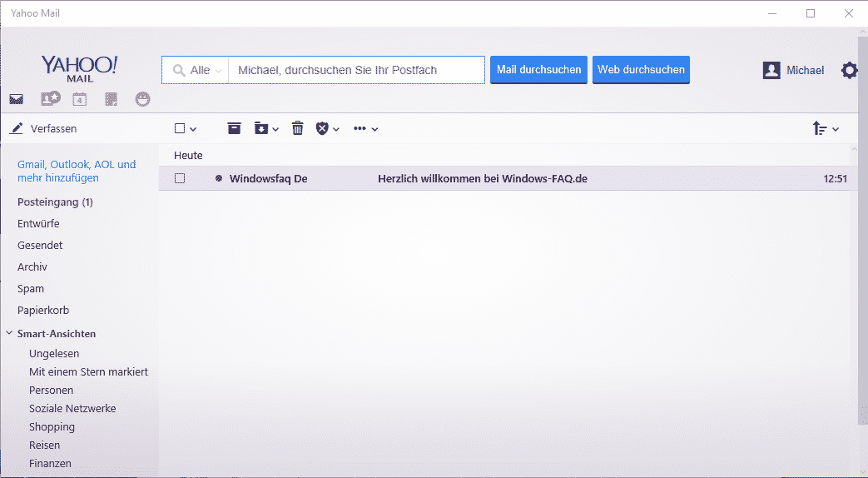Viewport: 868px width, 478px height.
Task: Open the Spam folder
Action: [x=31, y=289]
